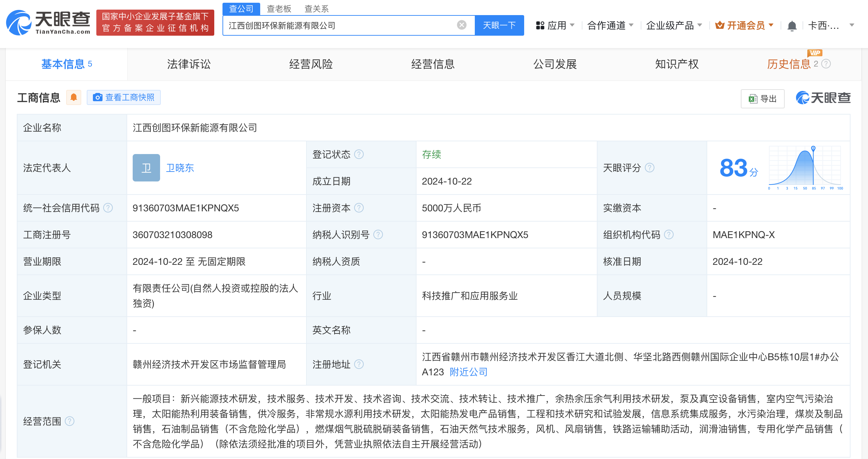Open help icon next to 天眼评分

point(650,168)
